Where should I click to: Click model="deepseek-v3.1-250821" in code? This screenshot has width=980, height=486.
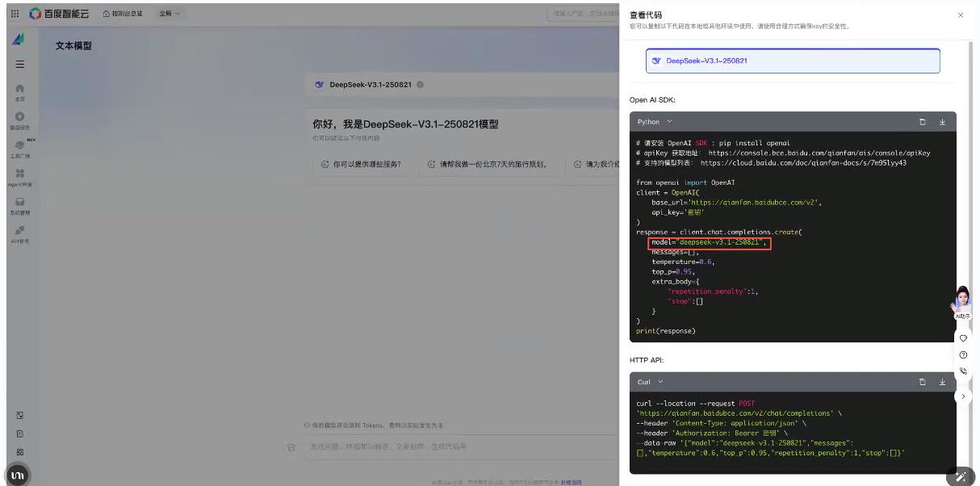[709, 242]
